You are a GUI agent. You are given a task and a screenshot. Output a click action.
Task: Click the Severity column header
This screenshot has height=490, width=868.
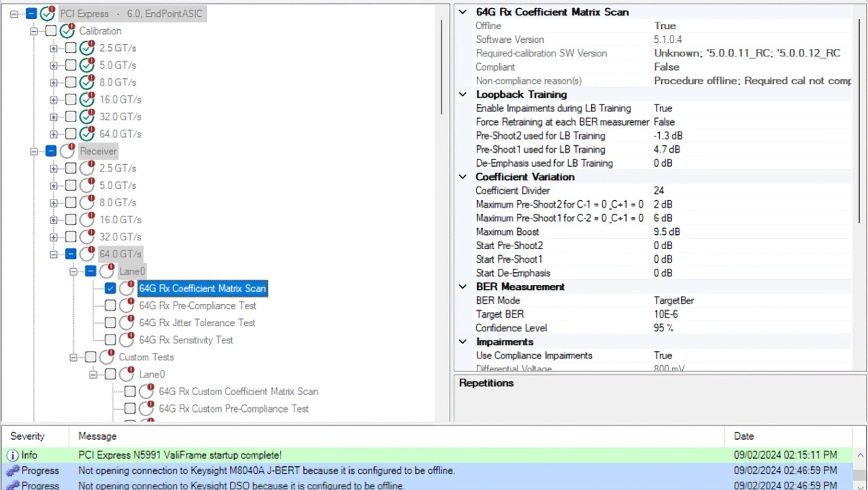tap(28, 436)
